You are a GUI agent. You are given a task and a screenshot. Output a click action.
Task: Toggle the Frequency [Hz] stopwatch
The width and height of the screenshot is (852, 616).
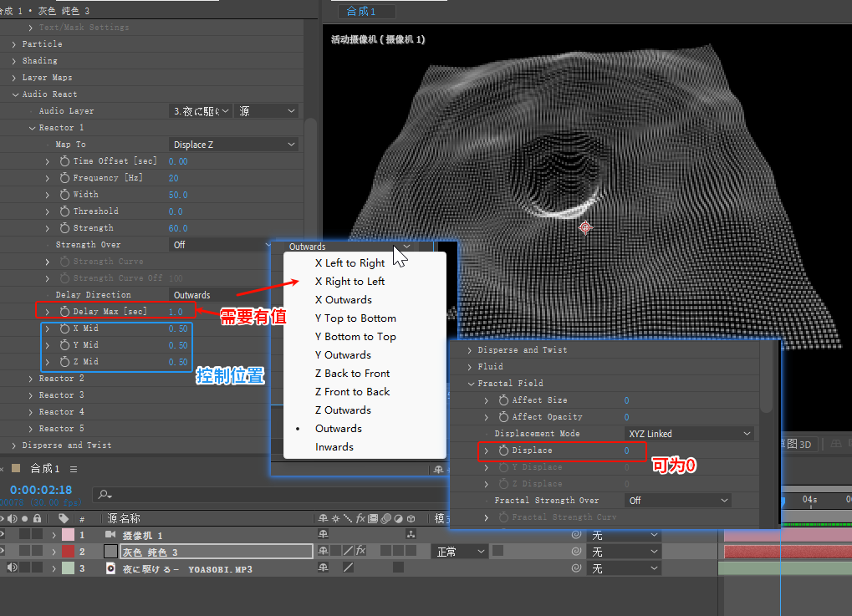(64, 178)
